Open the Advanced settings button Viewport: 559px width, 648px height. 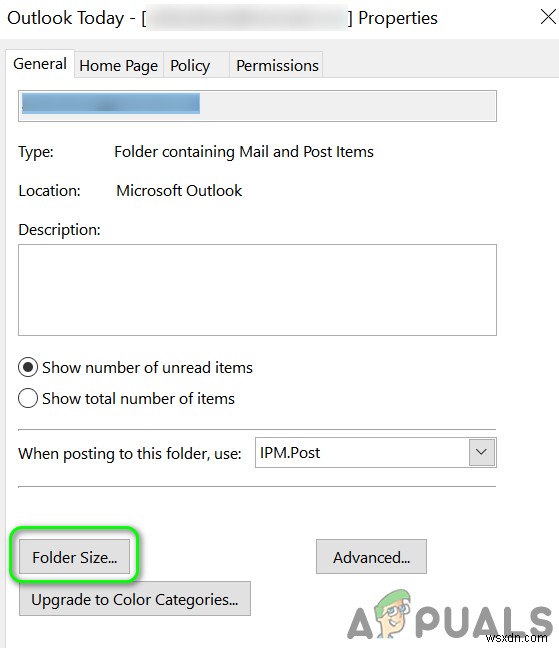pos(371,557)
